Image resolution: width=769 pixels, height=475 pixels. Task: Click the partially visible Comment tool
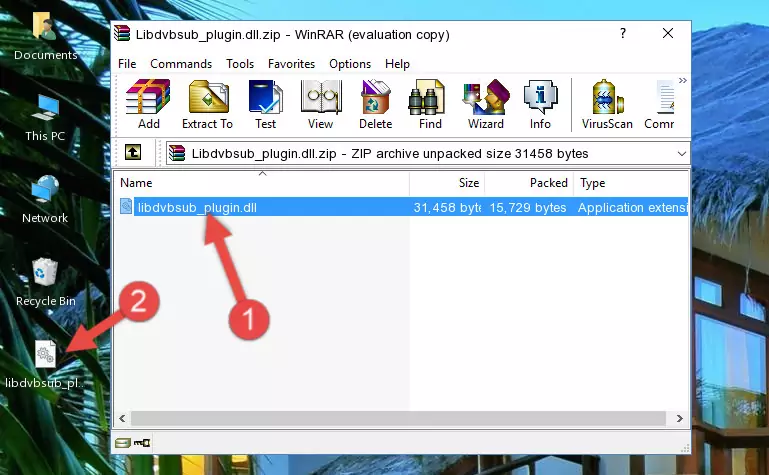[660, 104]
